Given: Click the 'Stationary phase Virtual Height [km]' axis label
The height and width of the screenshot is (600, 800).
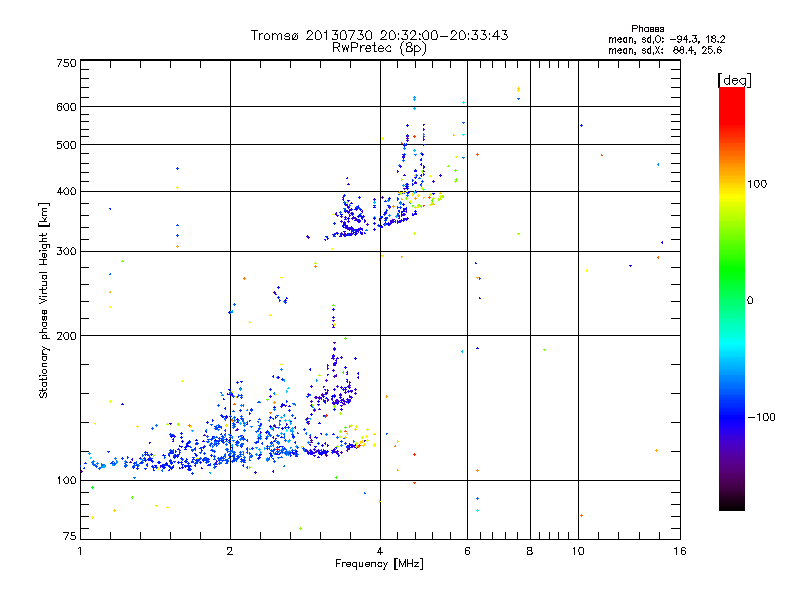Looking at the screenshot, I should coord(44,300).
